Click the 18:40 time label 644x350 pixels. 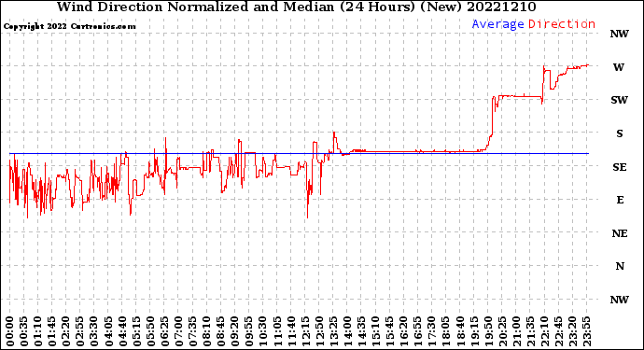click(460, 332)
